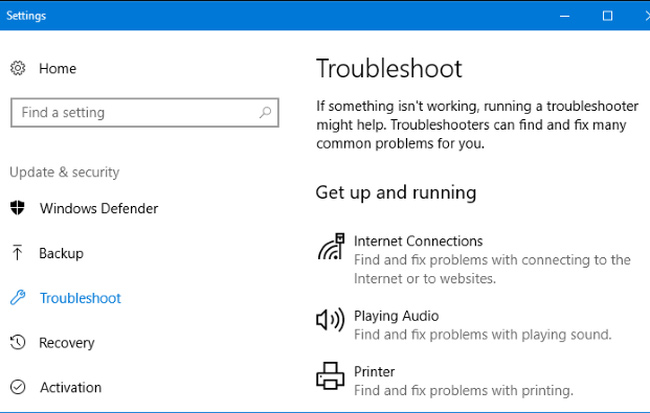This screenshot has height=413, width=650.
Task: Click the Internet Connections network icon
Action: [331, 246]
